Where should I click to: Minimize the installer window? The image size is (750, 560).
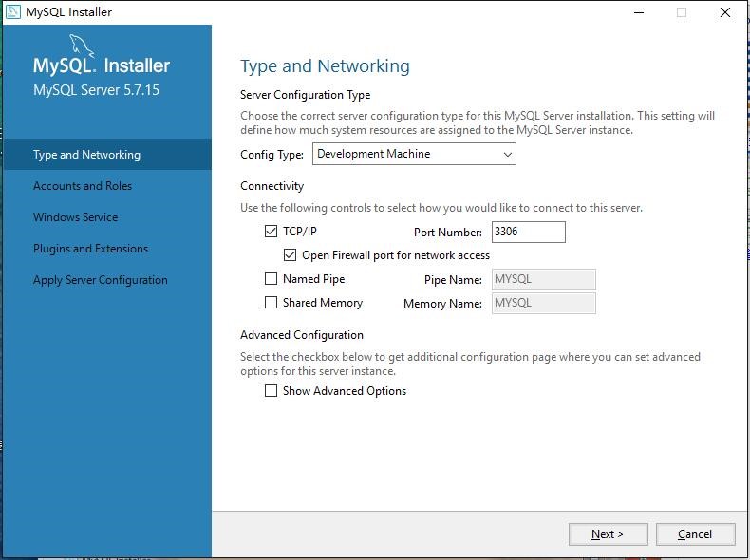pyautogui.click(x=635, y=12)
